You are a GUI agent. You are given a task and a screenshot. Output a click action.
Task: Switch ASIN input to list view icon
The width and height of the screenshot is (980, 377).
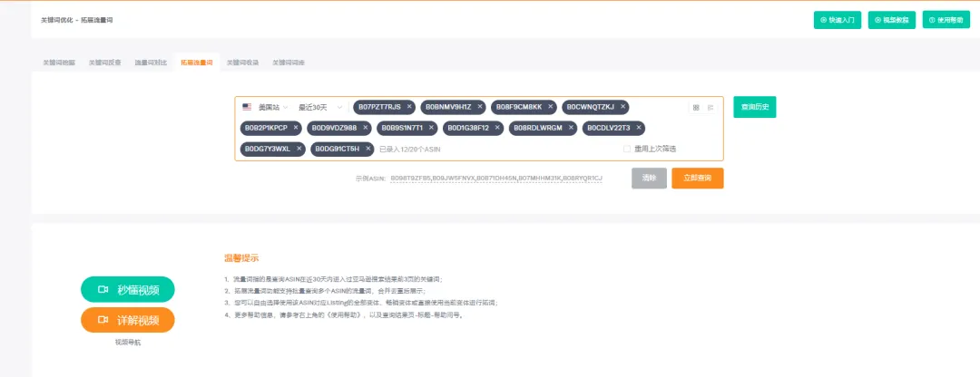710,107
